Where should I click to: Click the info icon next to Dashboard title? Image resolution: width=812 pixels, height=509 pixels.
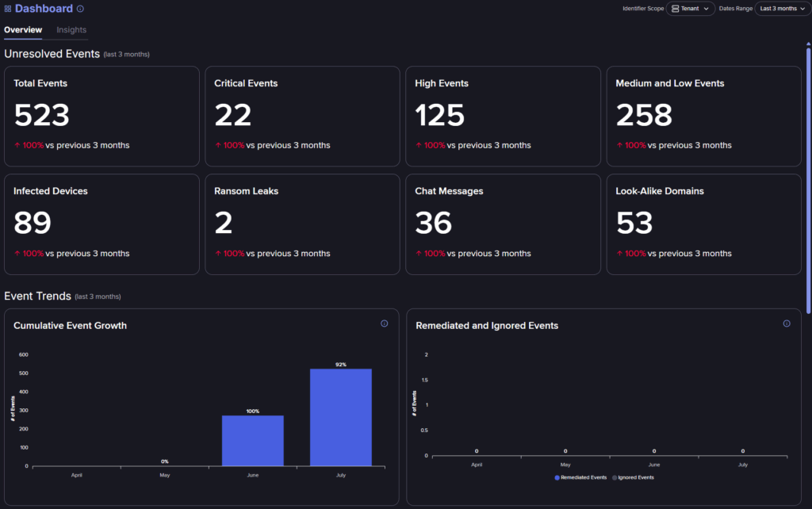80,9
